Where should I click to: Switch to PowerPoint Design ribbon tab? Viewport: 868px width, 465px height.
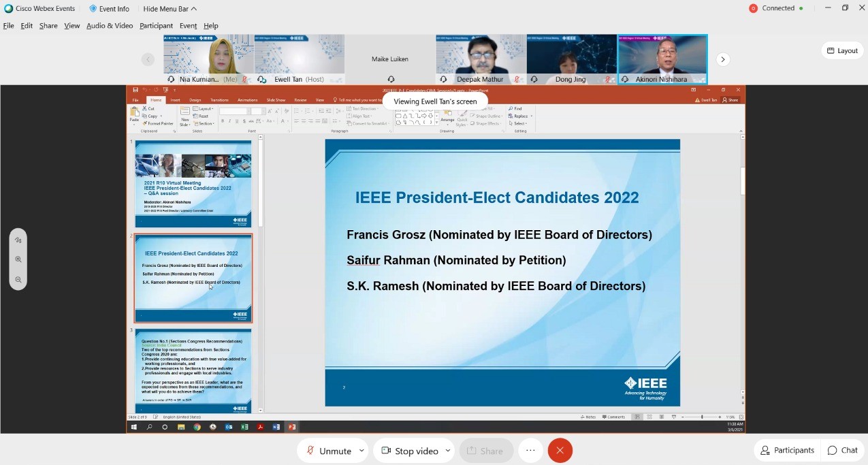[x=195, y=100]
